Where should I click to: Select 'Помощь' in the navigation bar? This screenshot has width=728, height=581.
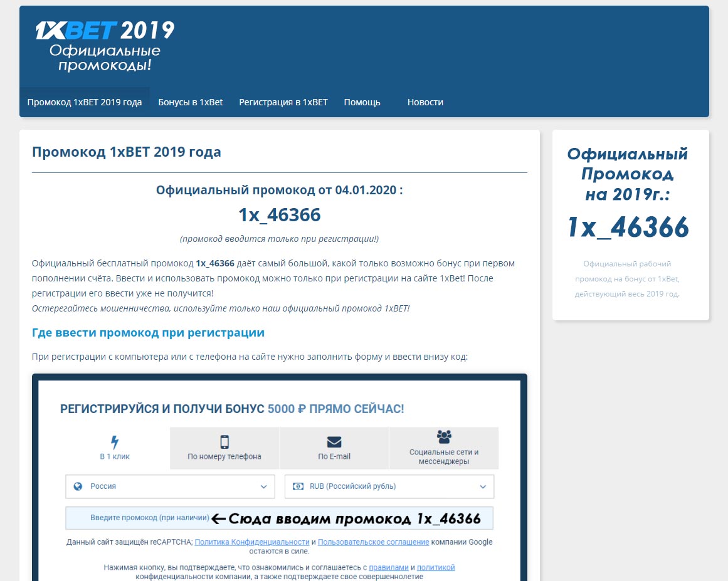point(362,102)
